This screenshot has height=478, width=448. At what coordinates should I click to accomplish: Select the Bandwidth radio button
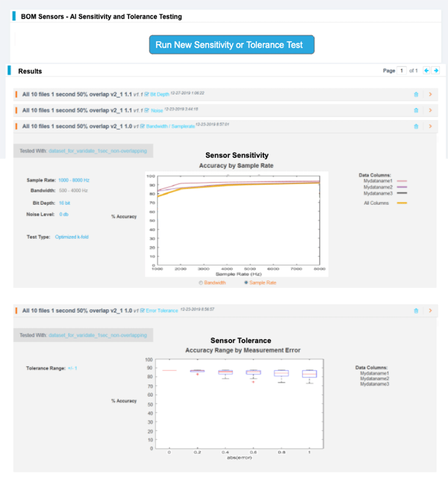(201, 283)
